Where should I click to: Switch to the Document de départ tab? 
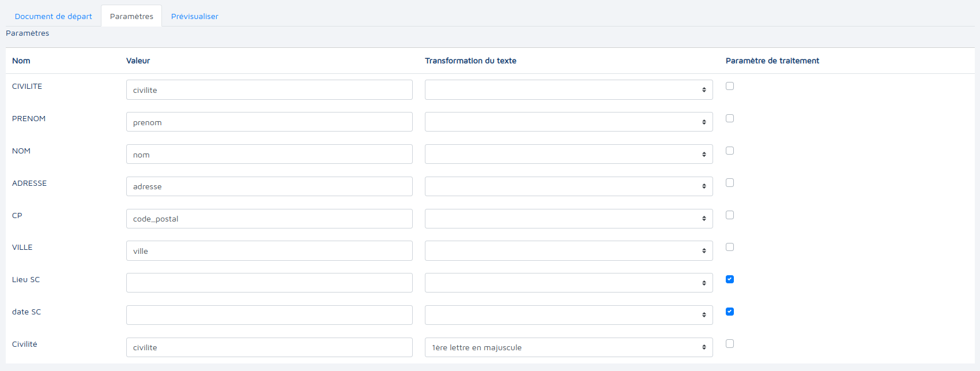coord(53,16)
